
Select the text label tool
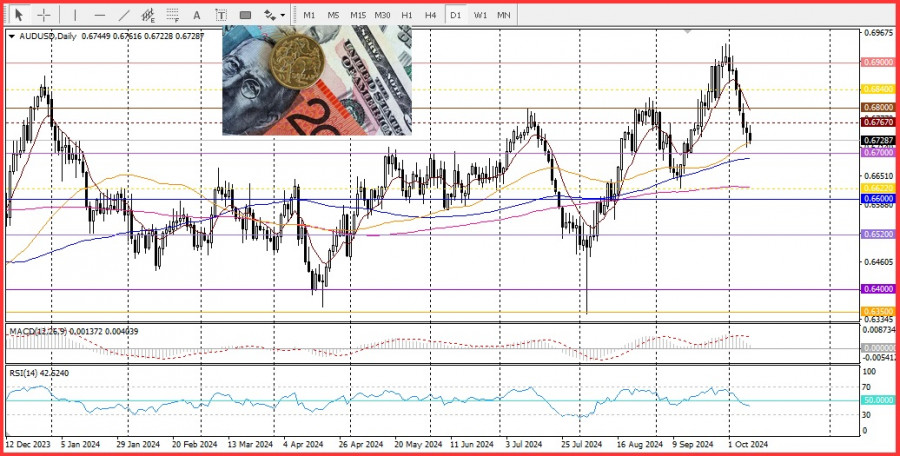221,15
